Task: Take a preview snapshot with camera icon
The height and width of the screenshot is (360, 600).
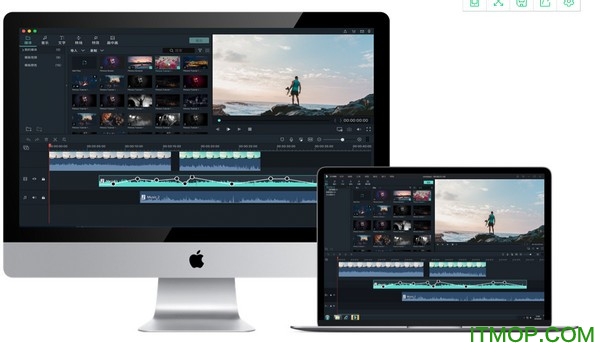Action: pyautogui.click(x=349, y=129)
